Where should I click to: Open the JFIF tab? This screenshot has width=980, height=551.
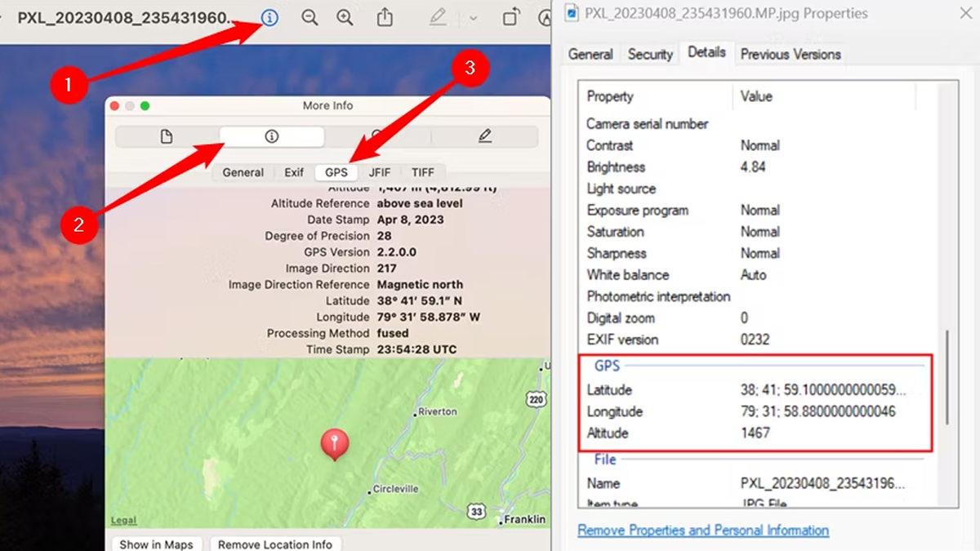coord(380,172)
